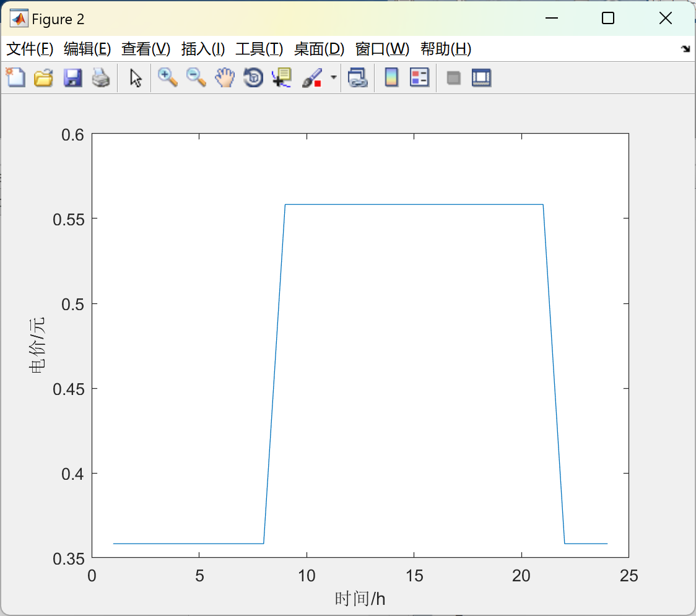The width and height of the screenshot is (696, 616).
Task: Minimize the Figure 2 window
Action: point(551,18)
